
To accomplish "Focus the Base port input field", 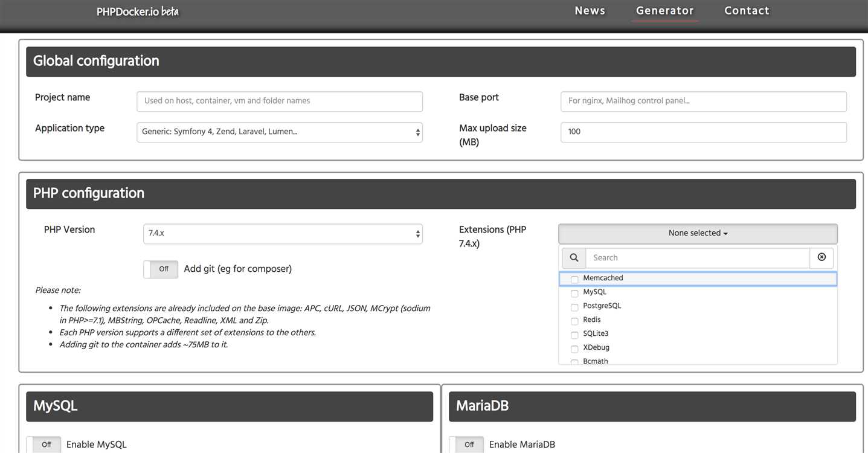I will (704, 101).
